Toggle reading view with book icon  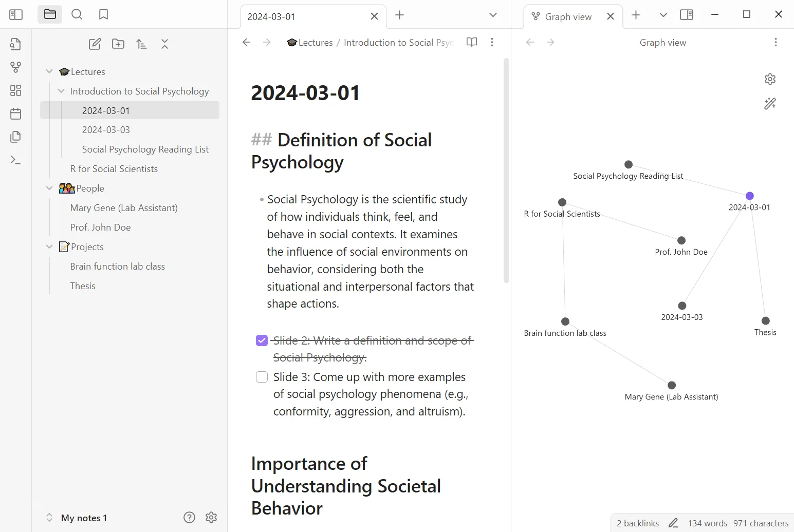(471, 42)
